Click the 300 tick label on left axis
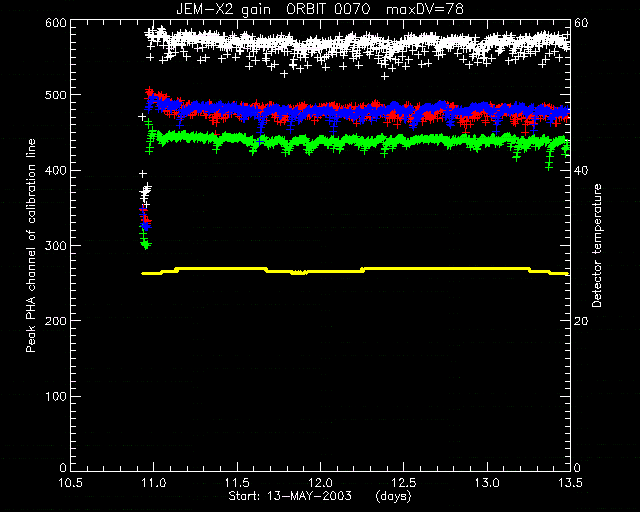 pyautogui.click(x=56, y=245)
